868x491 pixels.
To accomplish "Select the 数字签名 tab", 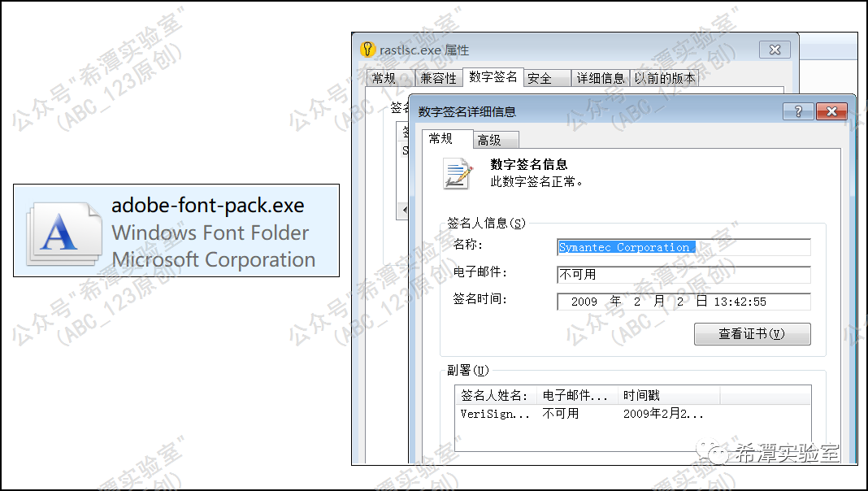I will pos(493,77).
